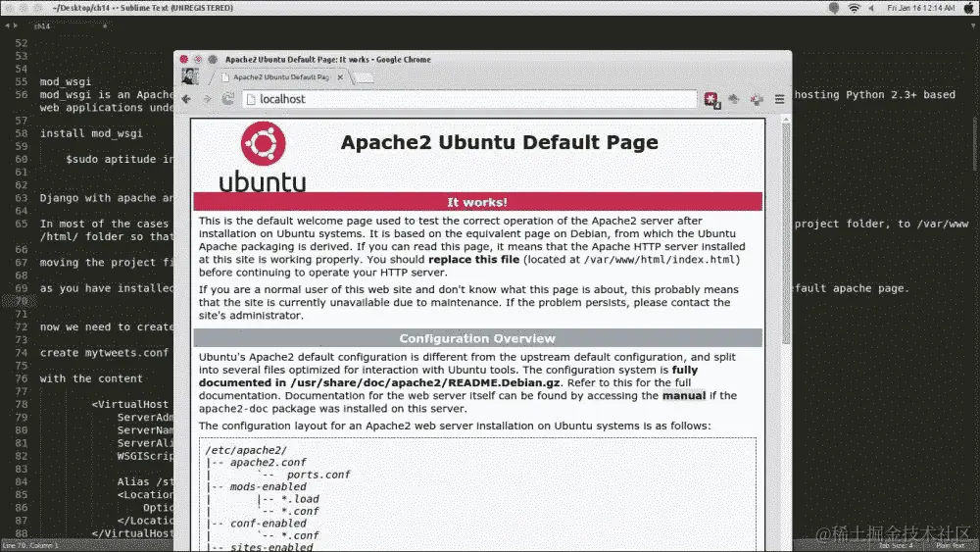Open the date and time Fri Jan 16
The image size is (980, 552).
pyautogui.click(x=920, y=8)
